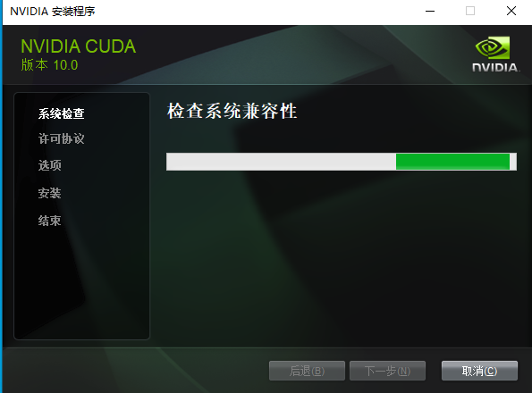Click the NVIDIA wordmark under the logo
Screen dimensions: 532x393
pyautogui.click(x=495, y=67)
